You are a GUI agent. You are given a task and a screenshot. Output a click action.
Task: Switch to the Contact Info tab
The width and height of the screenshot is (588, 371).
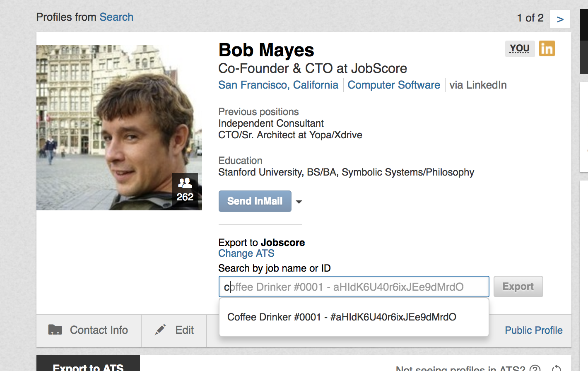tap(89, 330)
